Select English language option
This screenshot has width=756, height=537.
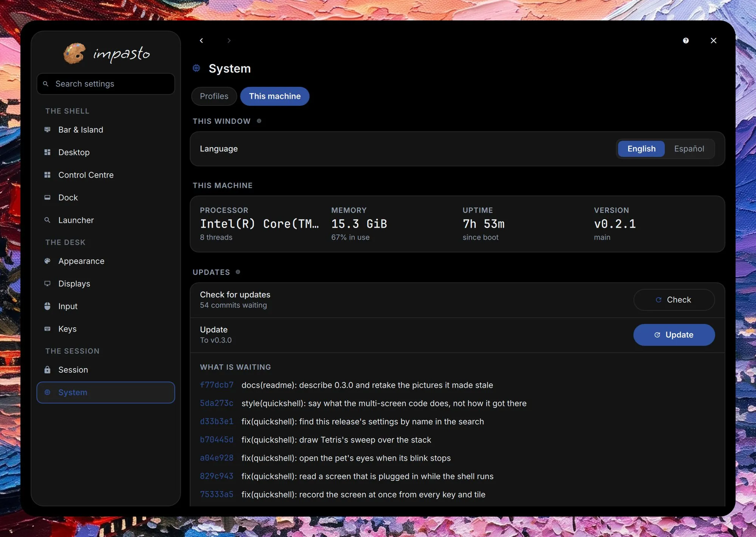641,149
